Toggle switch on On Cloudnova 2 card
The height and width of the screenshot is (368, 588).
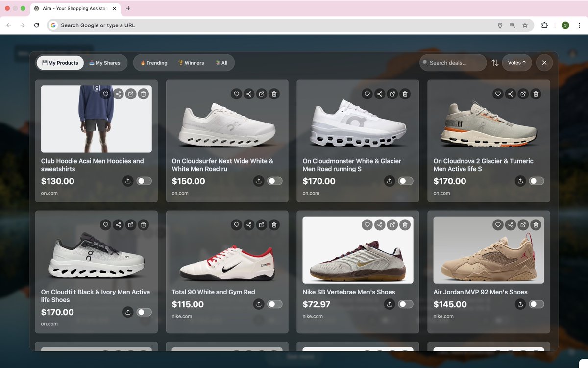point(537,181)
